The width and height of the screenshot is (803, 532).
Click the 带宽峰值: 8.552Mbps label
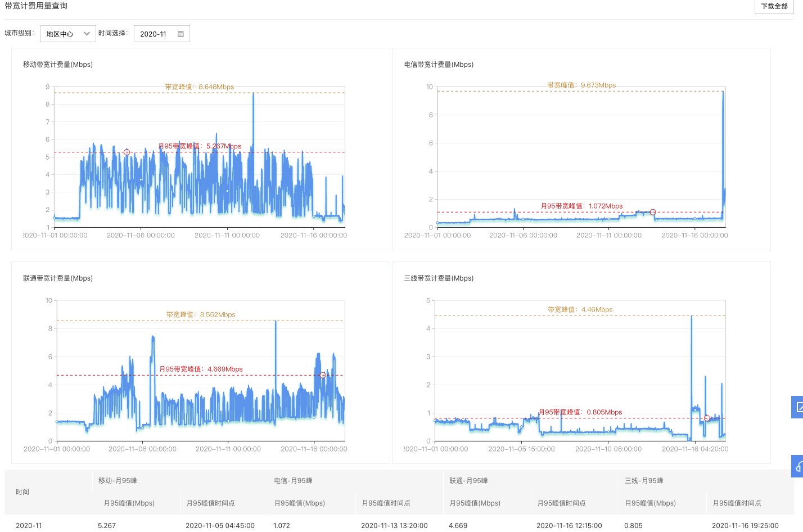tap(201, 314)
